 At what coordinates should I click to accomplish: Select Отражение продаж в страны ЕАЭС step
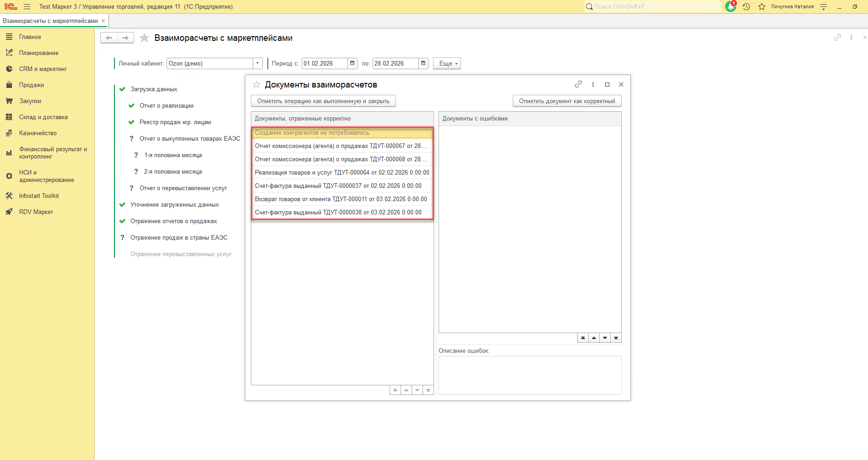[179, 237]
